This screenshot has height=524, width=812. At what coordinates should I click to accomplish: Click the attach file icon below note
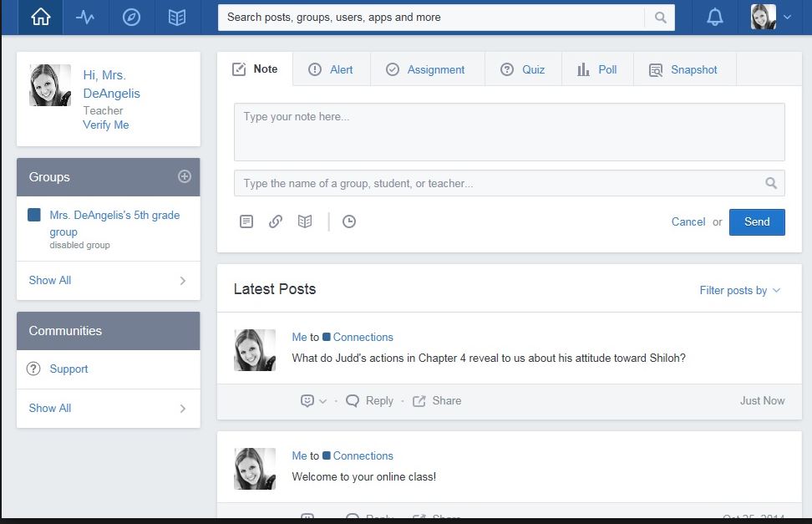(x=246, y=221)
